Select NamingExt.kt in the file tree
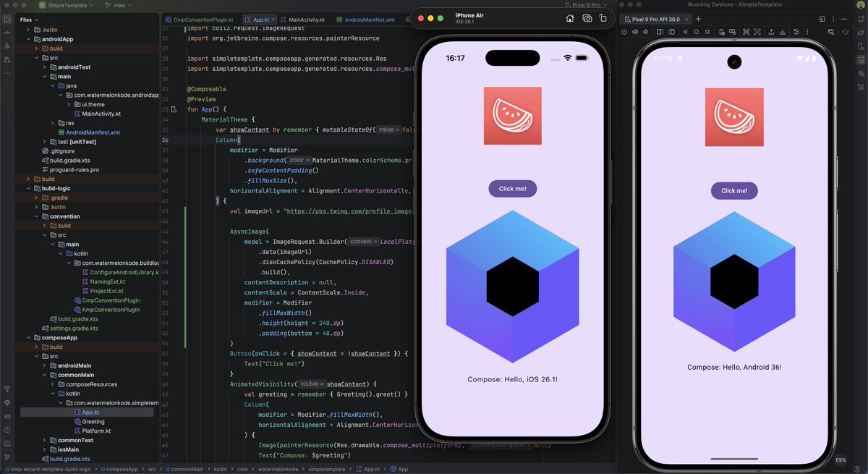This screenshot has height=474, width=868. click(x=103, y=282)
